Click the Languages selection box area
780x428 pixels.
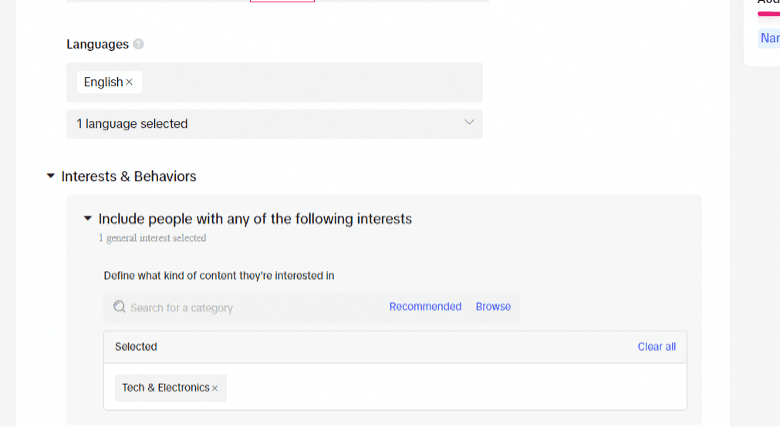point(274,83)
